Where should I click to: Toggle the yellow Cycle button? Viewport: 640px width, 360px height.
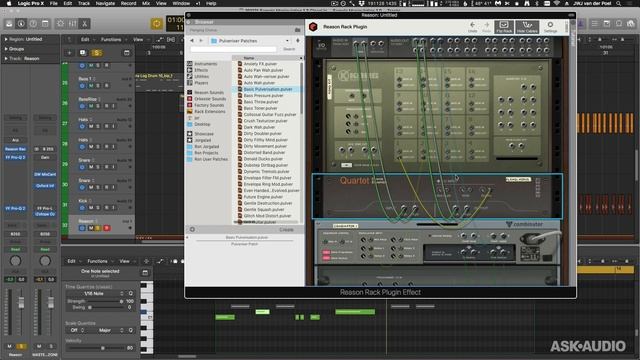pyautogui.click(x=156, y=24)
